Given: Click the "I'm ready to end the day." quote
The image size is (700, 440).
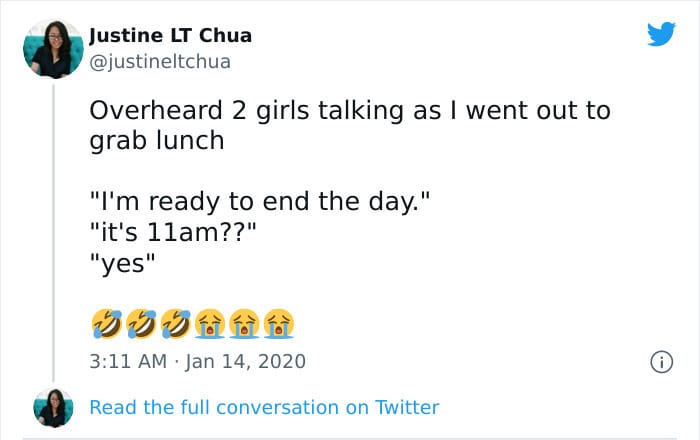Looking at the screenshot, I should pos(260,204).
